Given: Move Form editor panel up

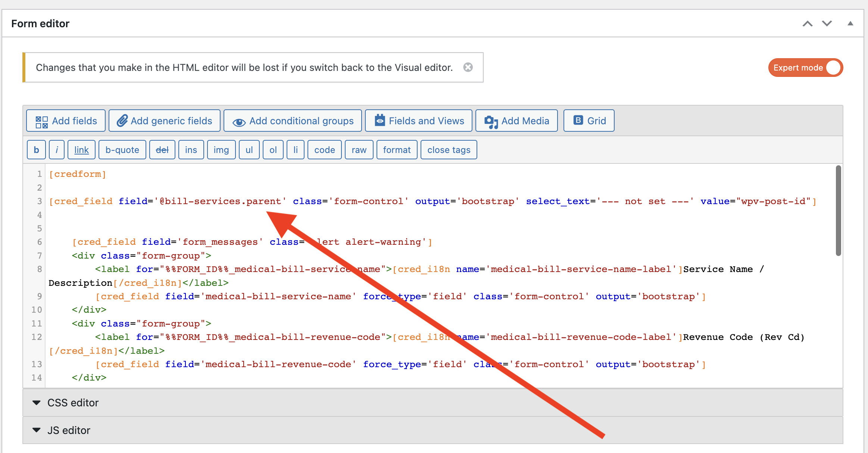Looking at the screenshot, I should (808, 24).
